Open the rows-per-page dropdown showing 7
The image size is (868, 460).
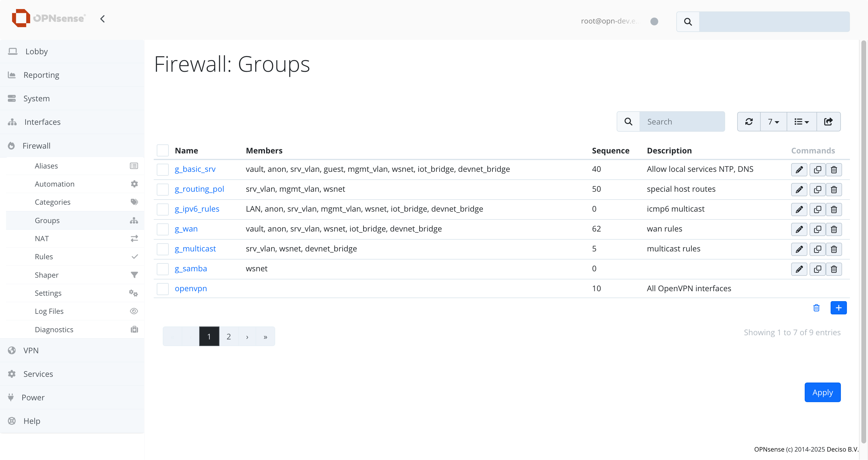(773, 122)
